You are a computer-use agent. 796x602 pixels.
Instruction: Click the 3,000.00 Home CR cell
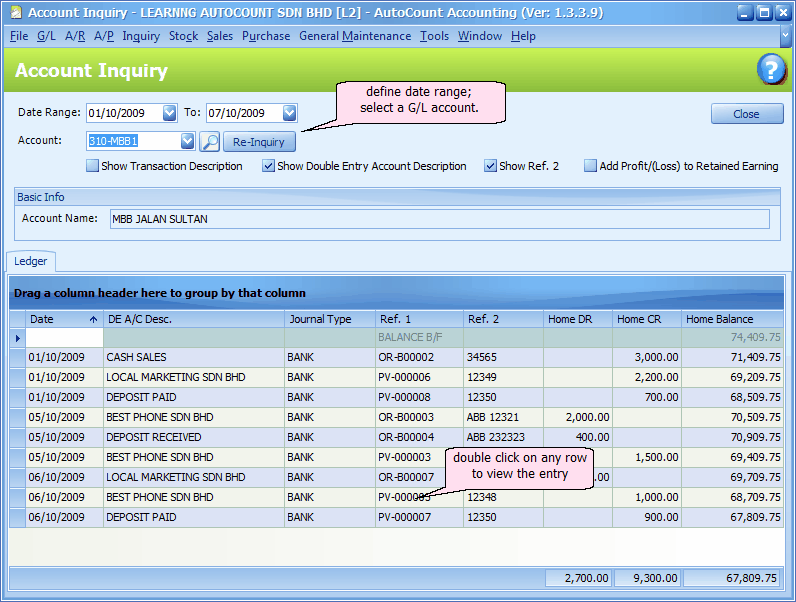click(x=647, y=357)
